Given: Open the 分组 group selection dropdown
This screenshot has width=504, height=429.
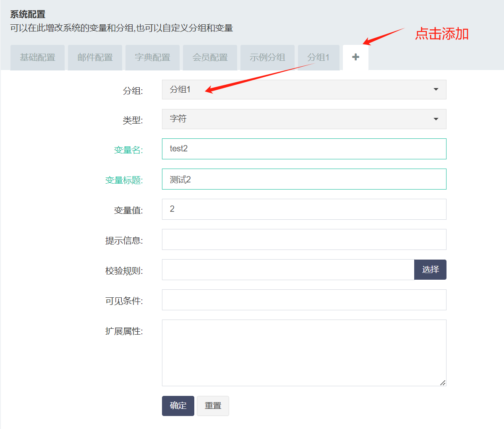Looking at the screenshot, I should point(304,89).
